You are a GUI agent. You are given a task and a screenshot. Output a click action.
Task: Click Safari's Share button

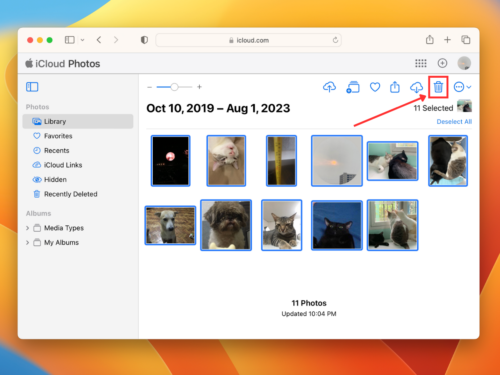[x=430, y=40]
